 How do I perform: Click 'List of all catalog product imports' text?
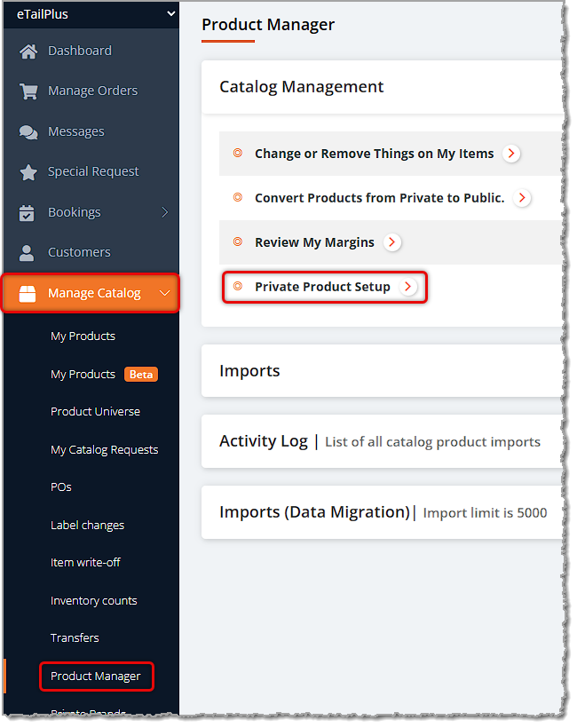tap(432, 442)
